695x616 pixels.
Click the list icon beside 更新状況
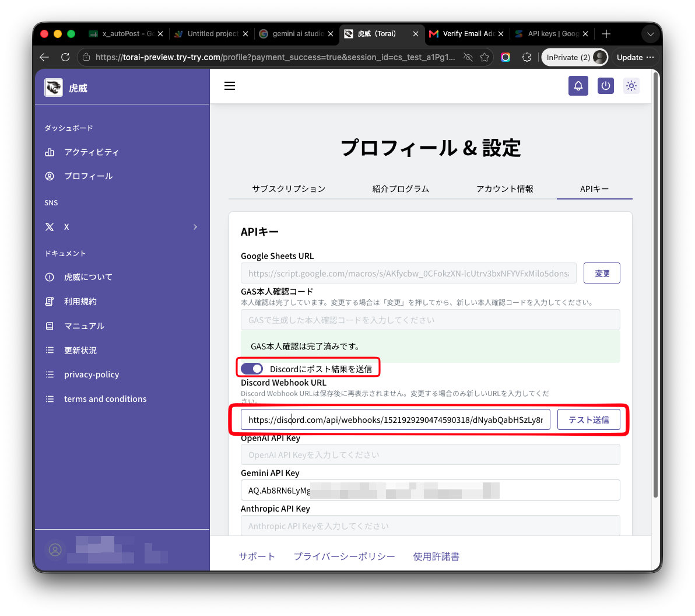(50, 351)
